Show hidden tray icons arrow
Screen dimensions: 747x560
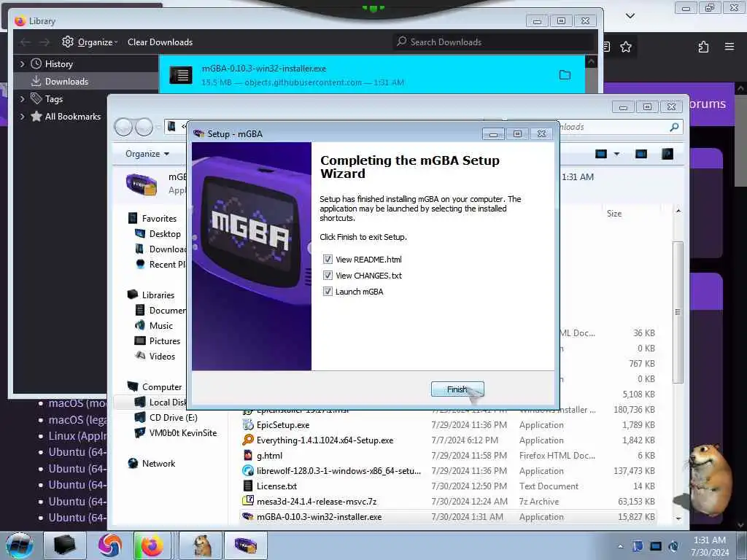pyautogui.click(x=620, y=546)
